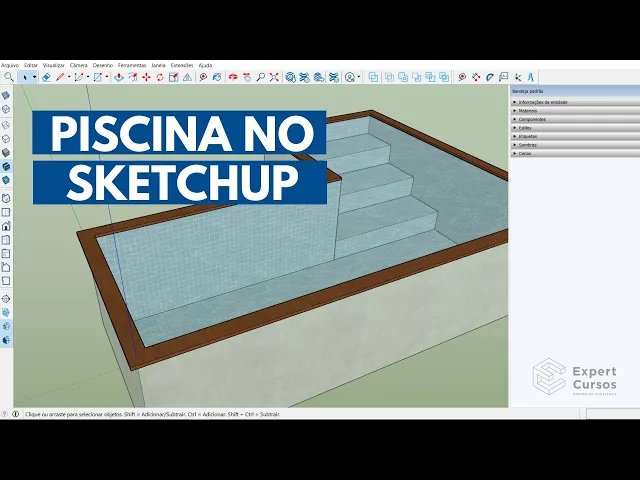This screenshot has height=480, width=640.
Task: Open Line tool dropdown arrow
Action: coord(69,77)
